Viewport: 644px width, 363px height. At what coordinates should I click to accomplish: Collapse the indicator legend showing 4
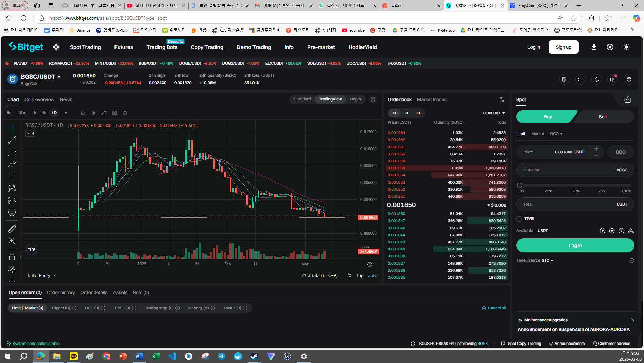pyautogui.click(x=31, y=133)
